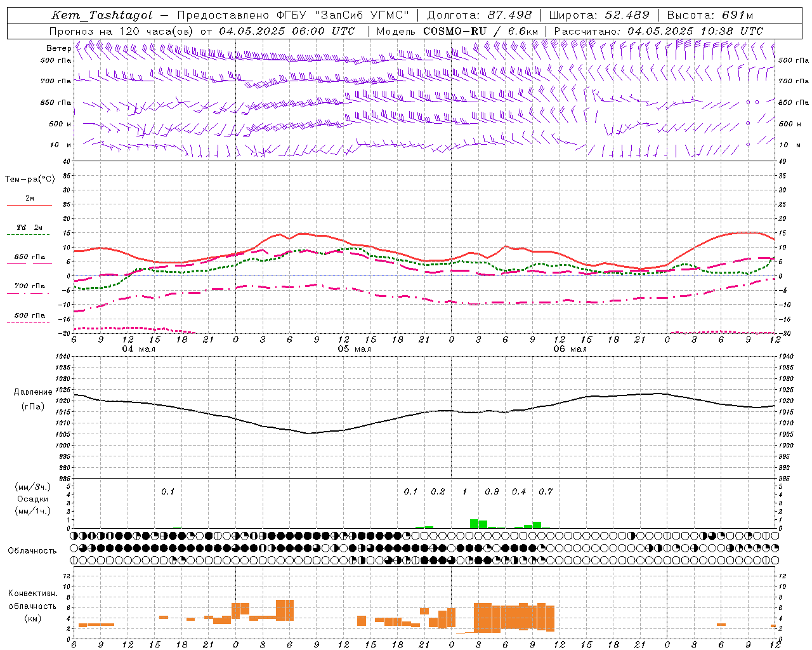Viewport: 812px width, 650px height.
Task: Click precipitation amount '0.7'
Action: 546,492
